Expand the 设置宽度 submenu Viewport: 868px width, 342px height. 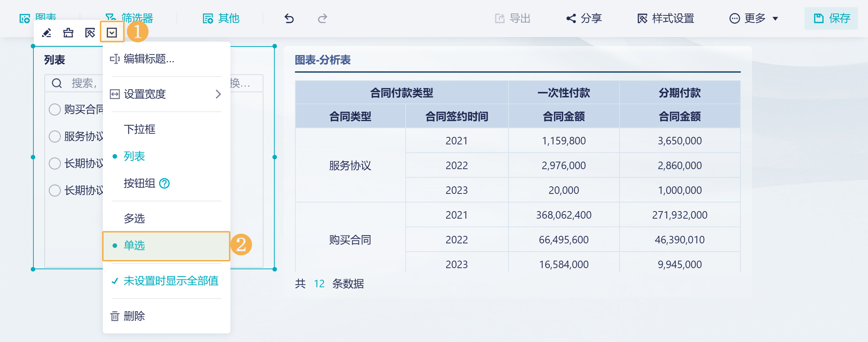(x=166, y=94)
